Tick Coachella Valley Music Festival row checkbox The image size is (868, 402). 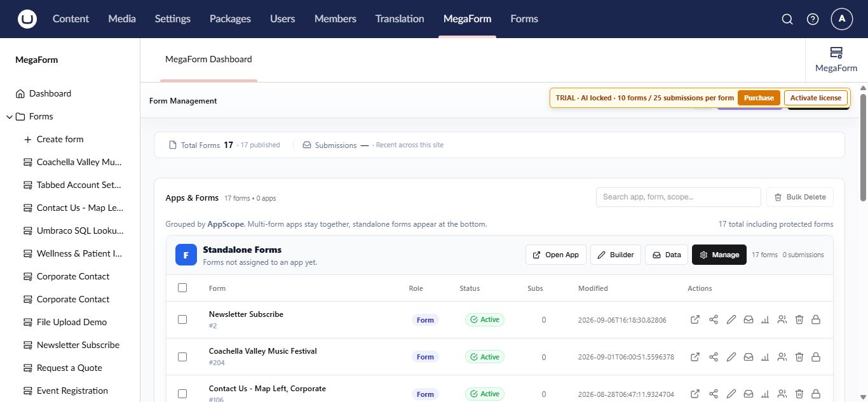(182, 357)
